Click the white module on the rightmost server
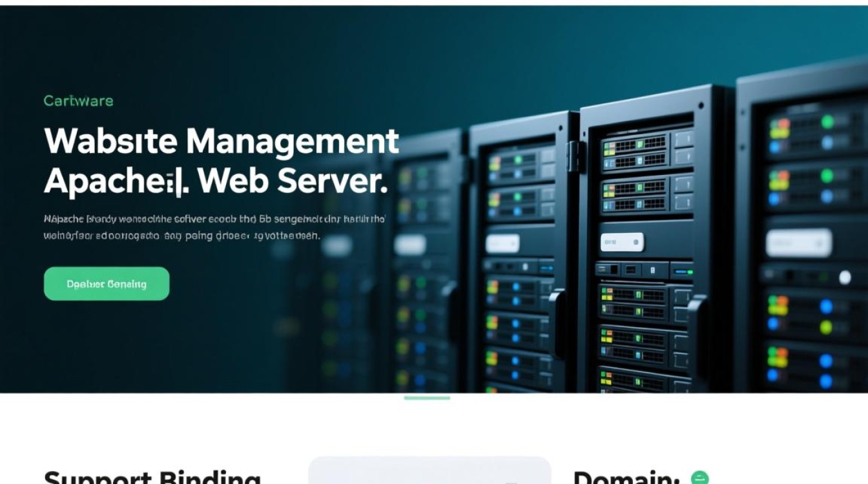The height and width of the screenshot is (484, 868). 798,243
